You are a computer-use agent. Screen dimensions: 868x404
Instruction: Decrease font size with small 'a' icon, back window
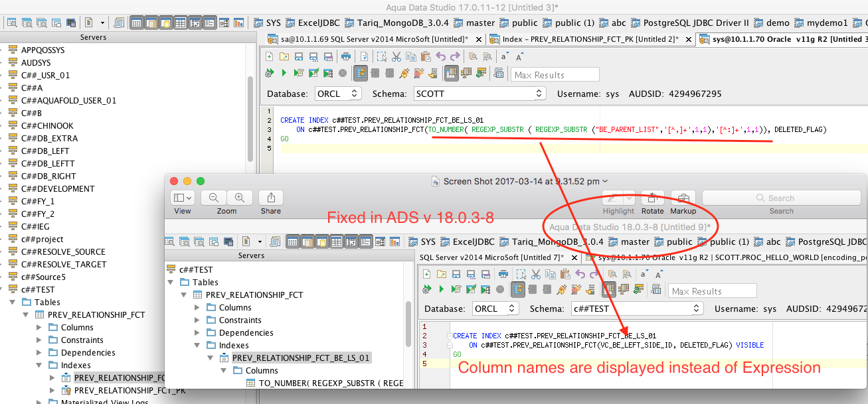pyautogui.click(x=505, y=57)
